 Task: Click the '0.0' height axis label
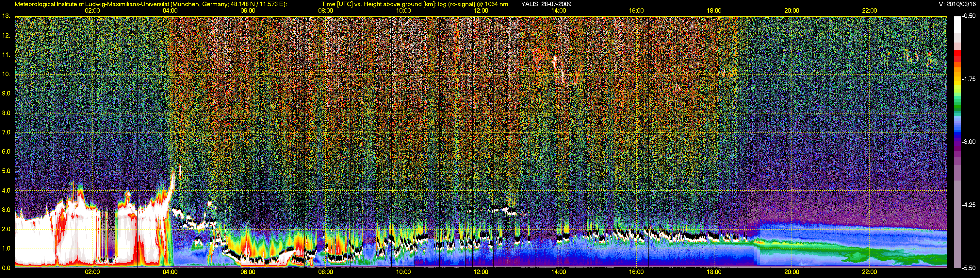(6, 268)
